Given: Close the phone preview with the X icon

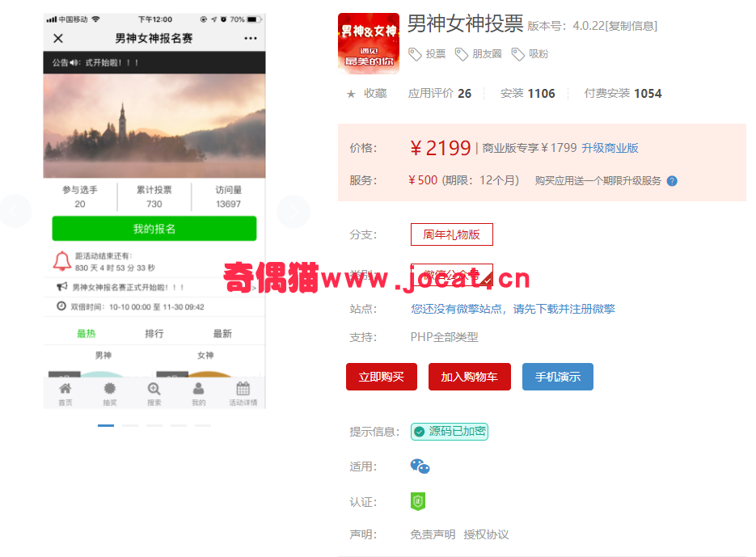Looking at the screenshot, I should point(58,38).
